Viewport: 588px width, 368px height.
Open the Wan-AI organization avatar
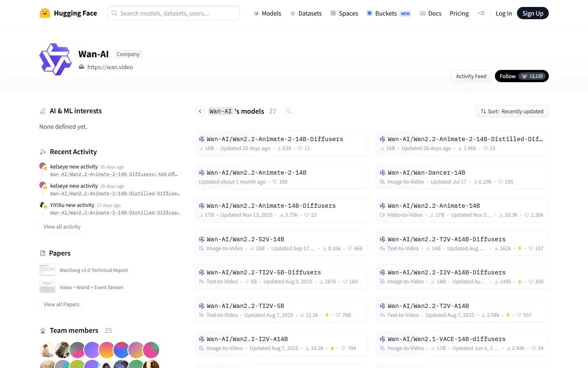56,59
